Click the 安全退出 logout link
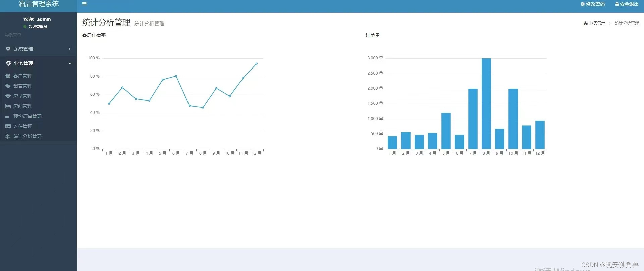The image size is (644, 271). coord(629,4)
